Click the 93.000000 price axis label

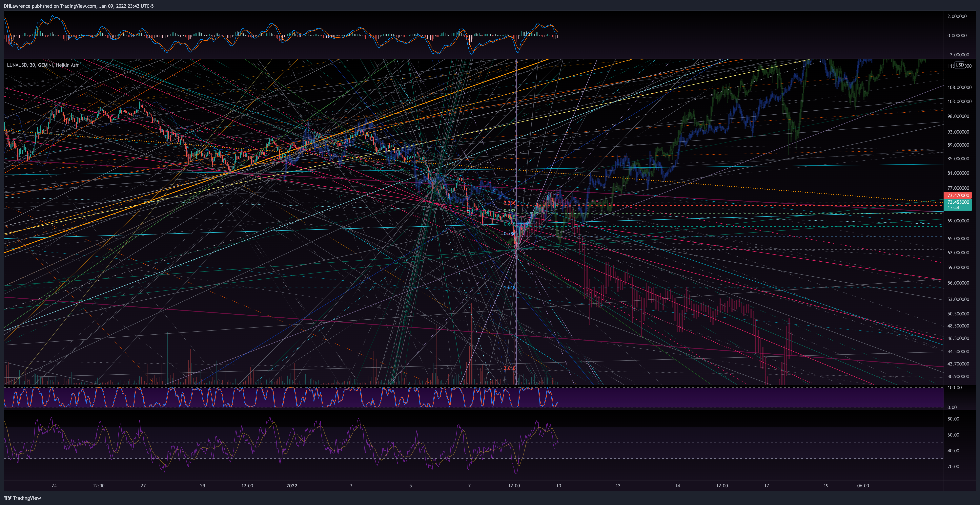(958, 132)
